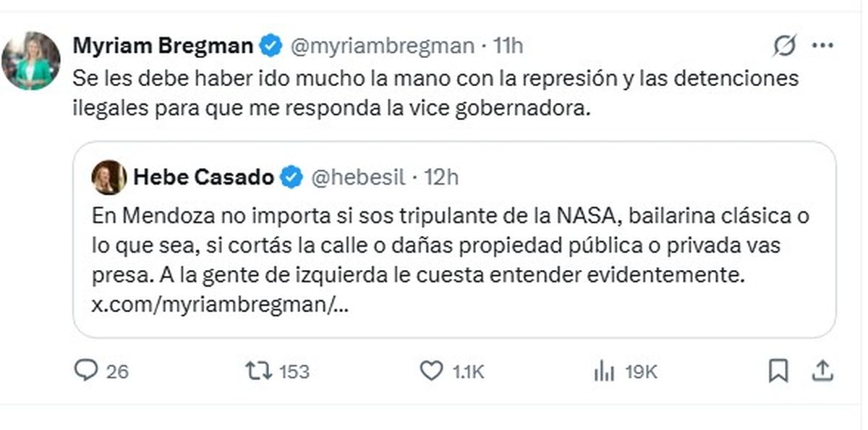Click Hebe Casado's verified badge
The height and width of the screenshot is (430, 868).
point(292,177)
